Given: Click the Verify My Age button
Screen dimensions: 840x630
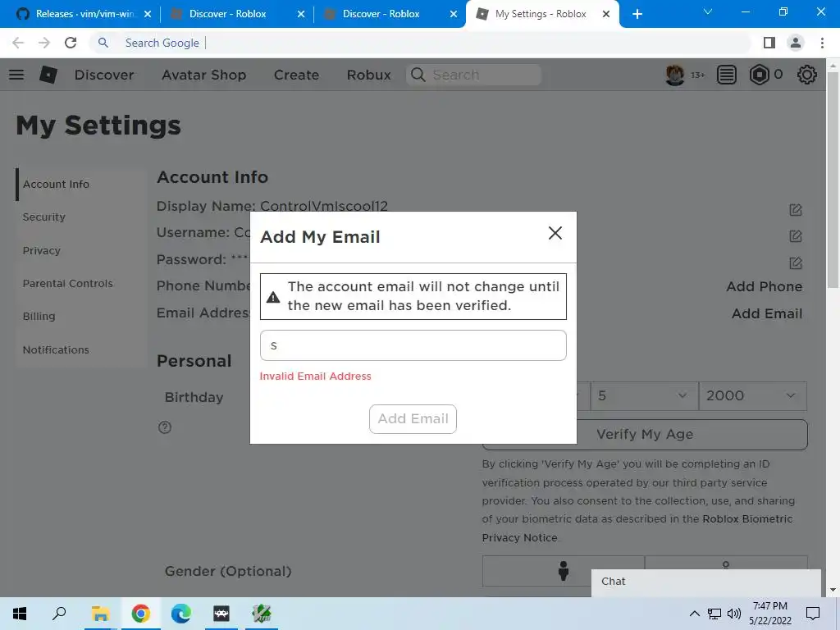Looking at the screenshot, I should [x=645, y=435].
